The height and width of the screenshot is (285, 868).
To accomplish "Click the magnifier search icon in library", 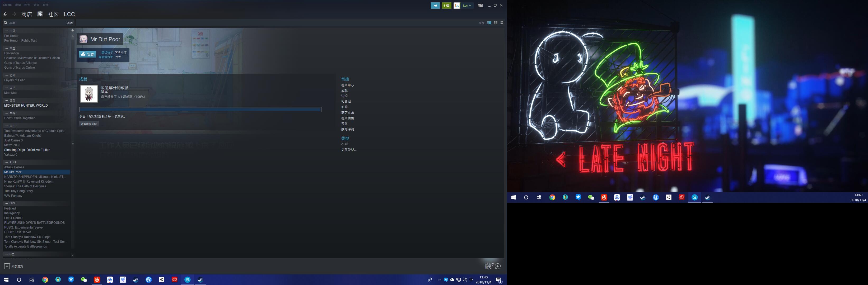I will 5,23.
